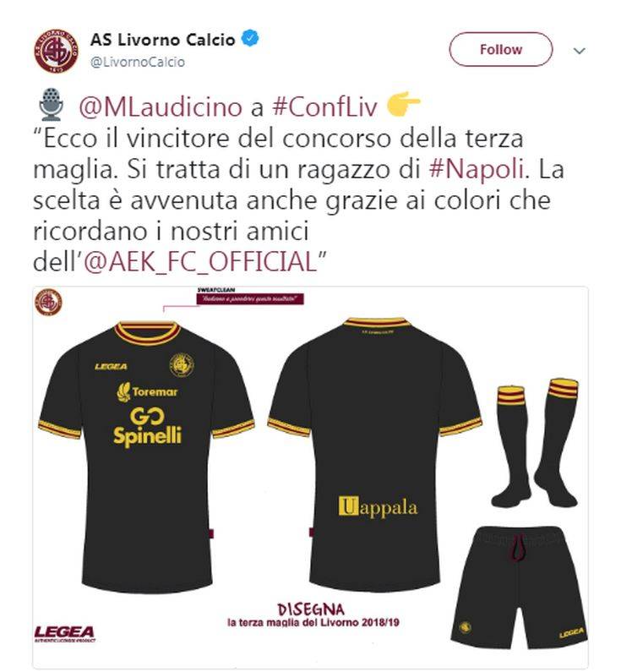
Task: Click the AS Livorno Calcio profile avatar
Action: (57, 51)
